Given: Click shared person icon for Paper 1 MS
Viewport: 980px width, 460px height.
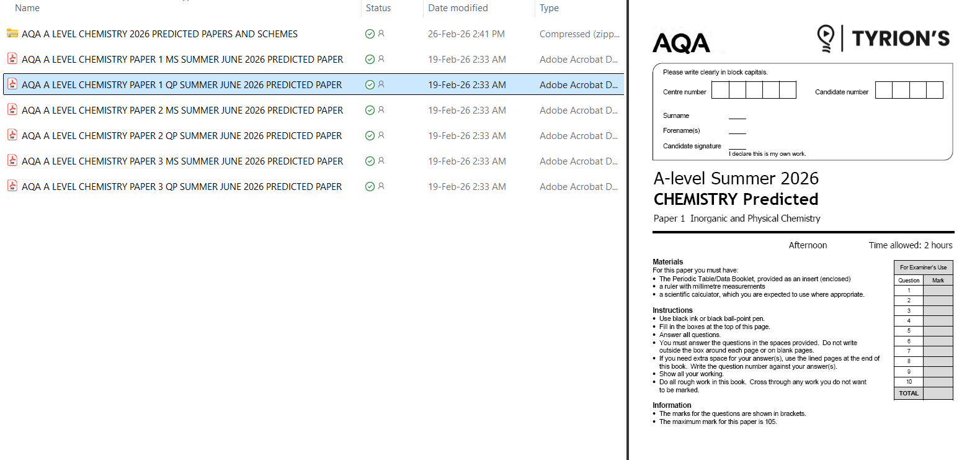Looking at the screenshot, I should (381, 59).
